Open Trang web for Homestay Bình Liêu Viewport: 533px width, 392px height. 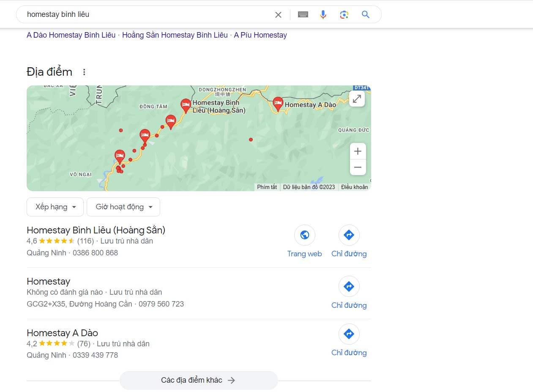click(304, 241)
